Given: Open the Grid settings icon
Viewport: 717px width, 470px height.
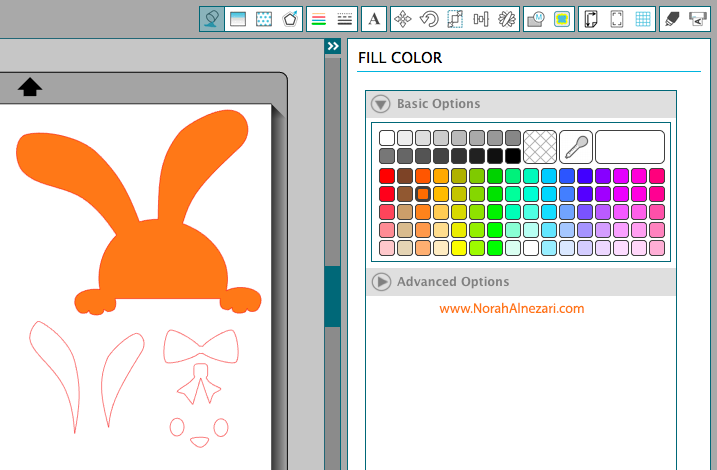Looking at the screenshot, I should coord(643,19).
